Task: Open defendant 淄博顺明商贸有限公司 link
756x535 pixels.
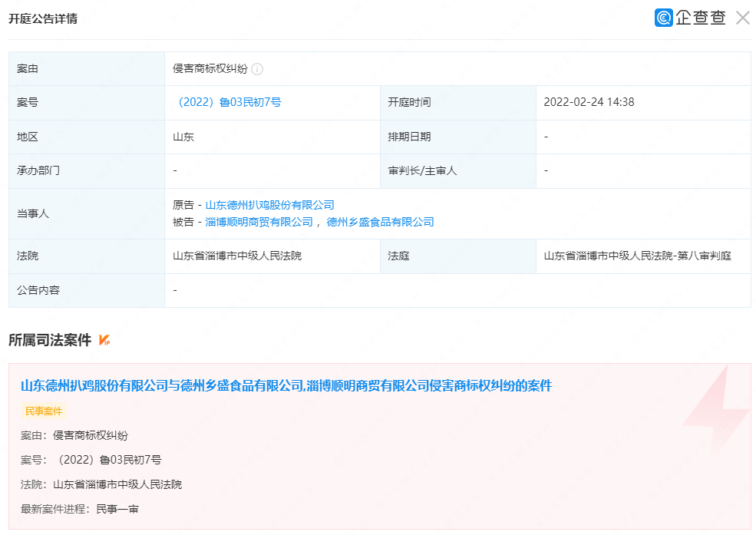Action: (259, 222)
